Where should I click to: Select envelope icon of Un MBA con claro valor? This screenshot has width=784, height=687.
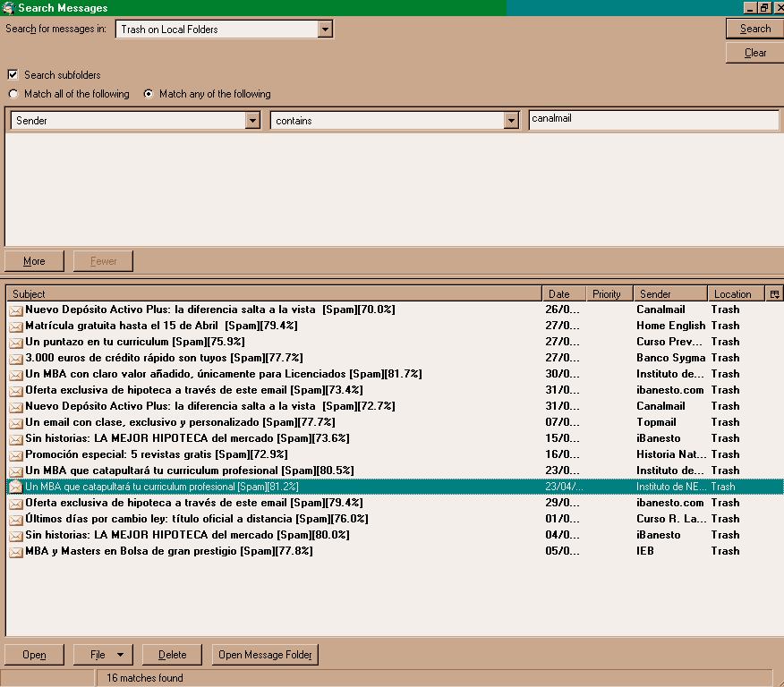pos(16,375)
